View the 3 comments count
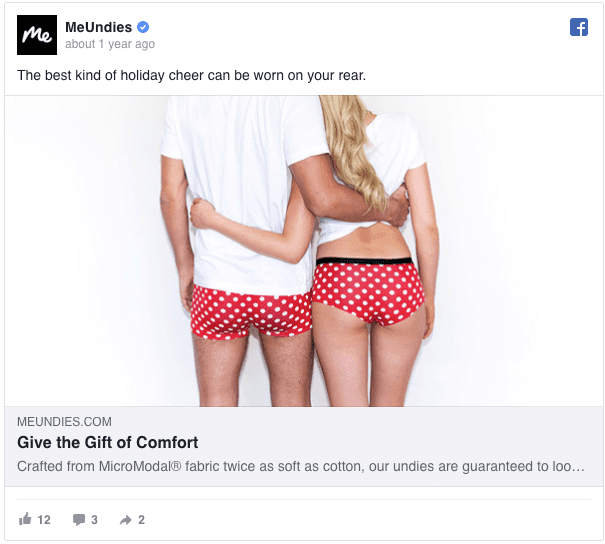605x544 pixels. (95, 520)
